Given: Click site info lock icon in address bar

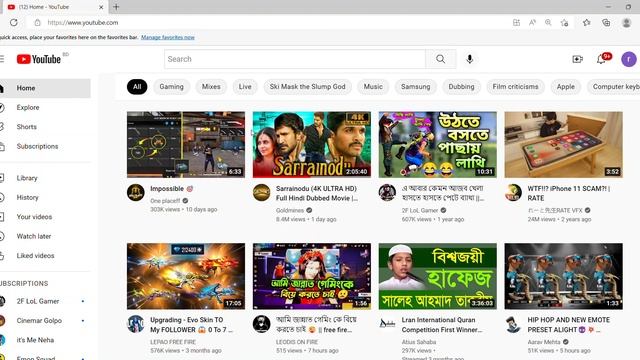Looking at the screenshot, I should point(38,22).
